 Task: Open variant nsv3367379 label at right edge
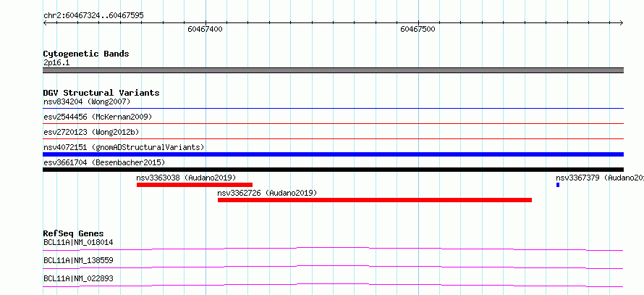coord(600,178)
